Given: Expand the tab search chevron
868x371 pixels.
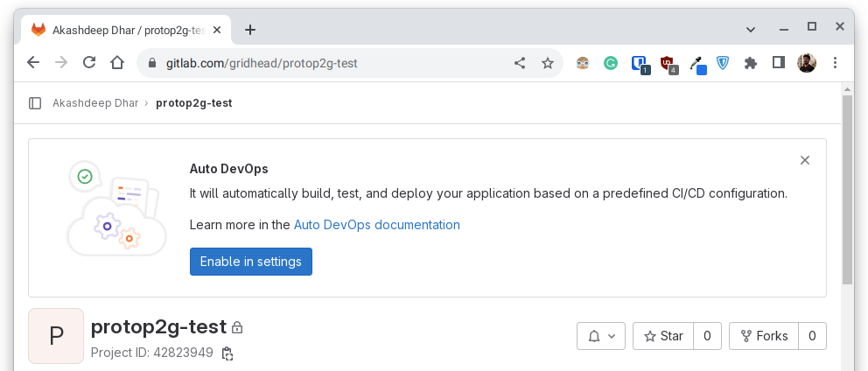Looking at the screenshot, I should click(751, 29).
